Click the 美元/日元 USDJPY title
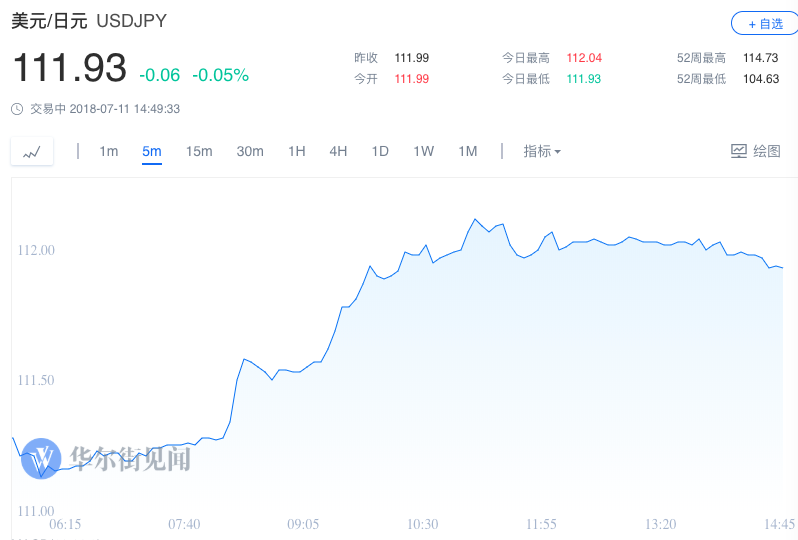The image size is (798, 540). click(x=89, y=21)
